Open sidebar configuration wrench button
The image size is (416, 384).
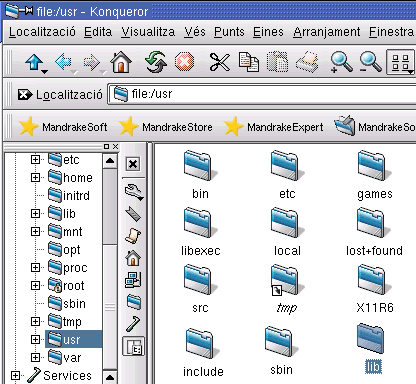point(133,191)
